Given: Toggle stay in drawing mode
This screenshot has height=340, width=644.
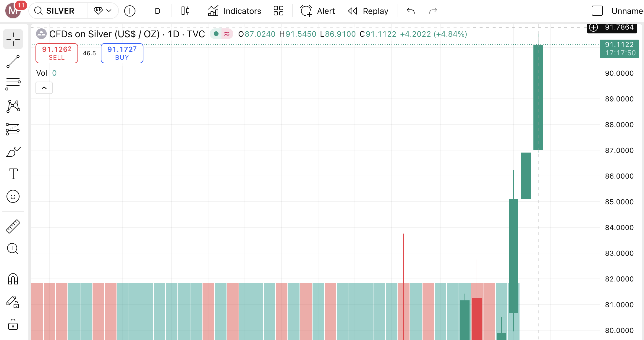Looking at the screenshot, I should 13,302.
